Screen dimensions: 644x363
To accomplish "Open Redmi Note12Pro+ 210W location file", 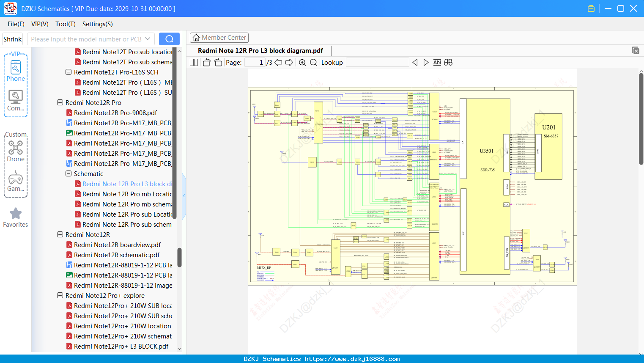I will pyautogui.click(x=119, y=326).
